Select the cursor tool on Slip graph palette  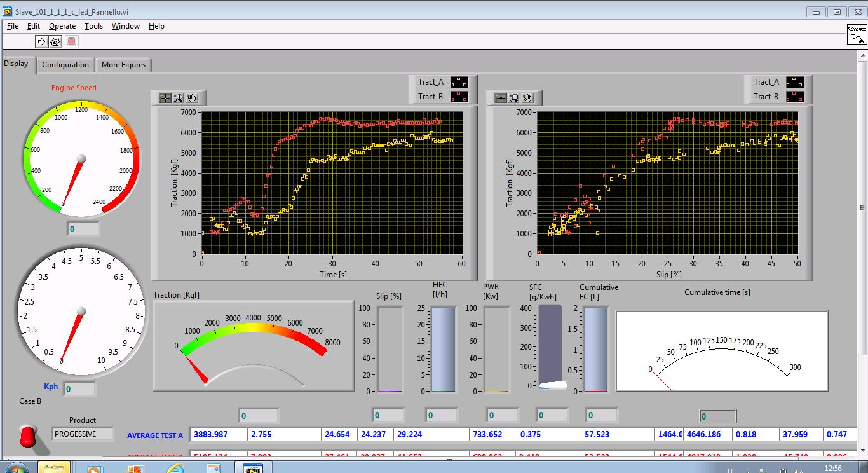[500, 98]
